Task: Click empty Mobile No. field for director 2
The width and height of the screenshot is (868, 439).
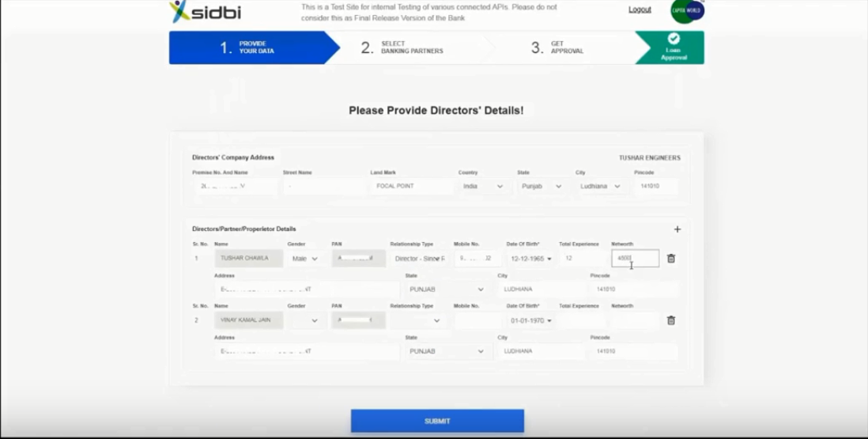Action: click(477, 320)
